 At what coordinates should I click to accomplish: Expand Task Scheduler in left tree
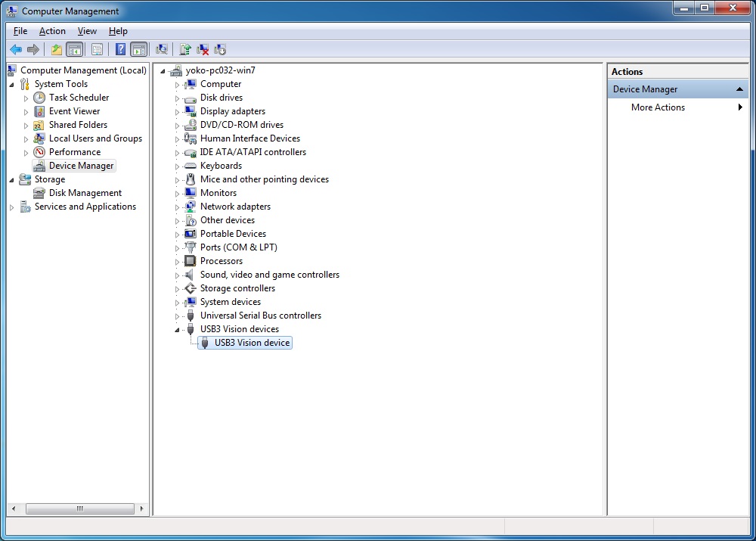[x=26, y=98]
